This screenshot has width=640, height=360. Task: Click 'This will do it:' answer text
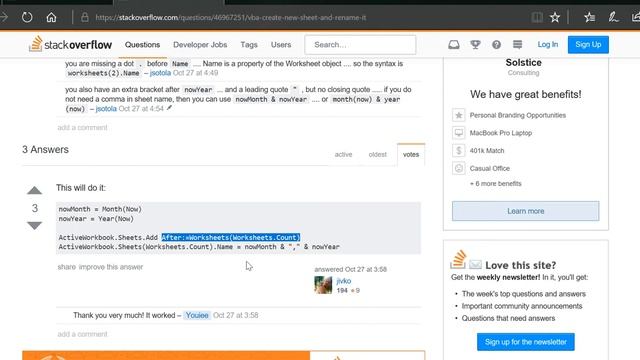(x=81, y=188)
